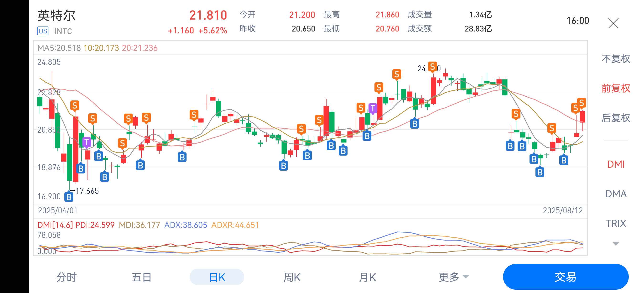644x293 pixels.
Task: Expand more indicators with down arrow
Action: click(616, 244)
